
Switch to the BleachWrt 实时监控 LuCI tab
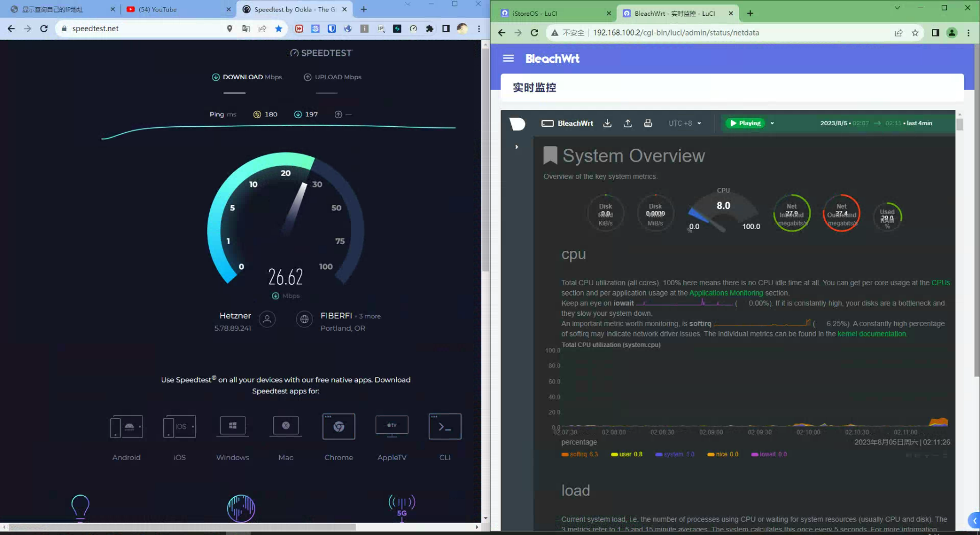point(677,13)
